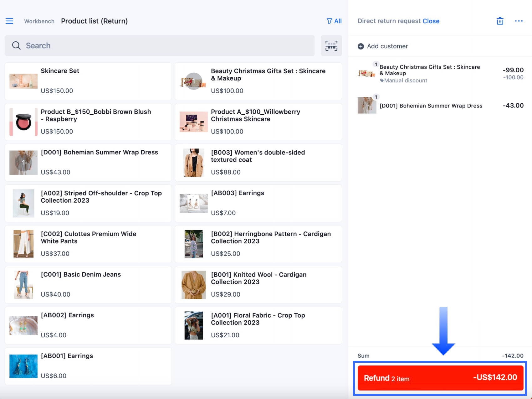Click the struck-through -100.00 original price

pos(513,77)
